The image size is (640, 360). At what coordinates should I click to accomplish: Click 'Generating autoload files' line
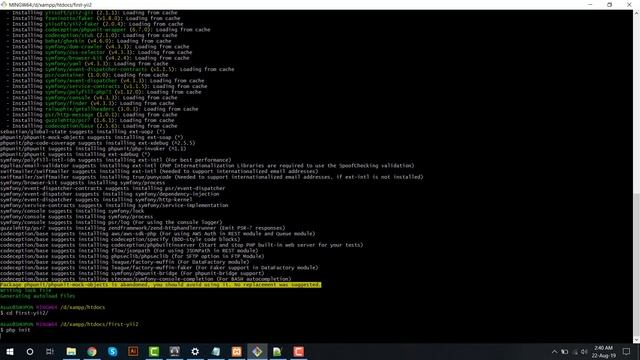[x=38, y=296]
